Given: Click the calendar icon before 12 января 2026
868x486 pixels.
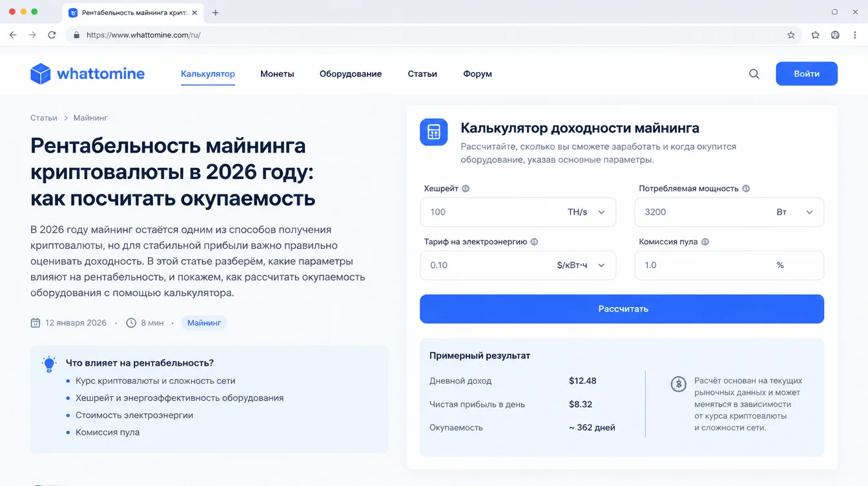Looking at the screenshot, I should tap(36, 322).
